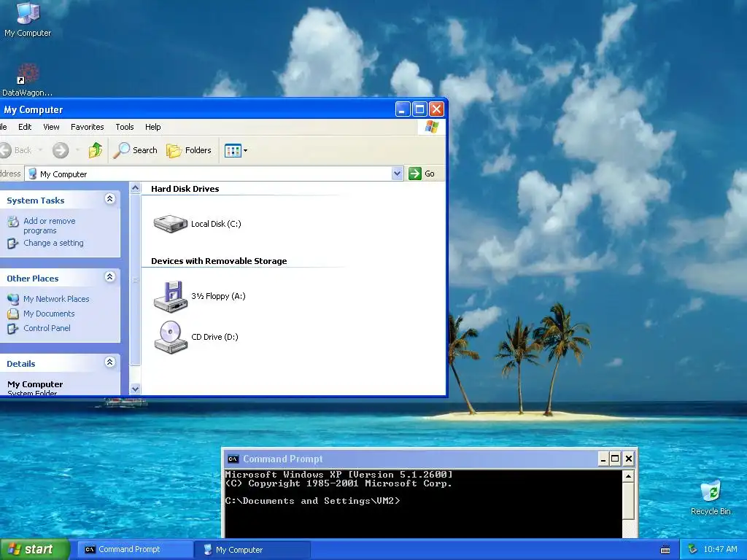Screen dimensions: 747x560
Task: Open Add or remove programs link
Action: 50,226
